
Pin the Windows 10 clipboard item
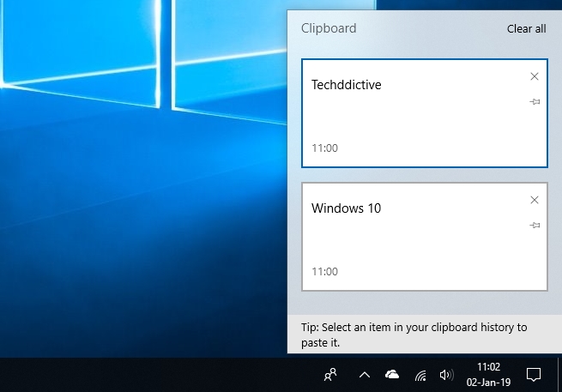click(x=535, y=225)
